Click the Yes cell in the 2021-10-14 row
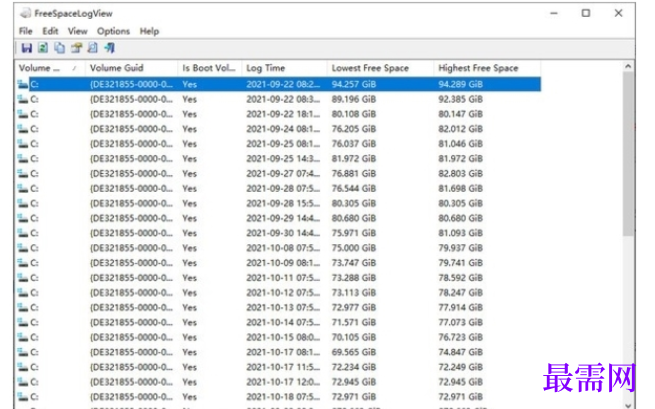This screenshot has width=655, height=409. (x=189, y=323)
